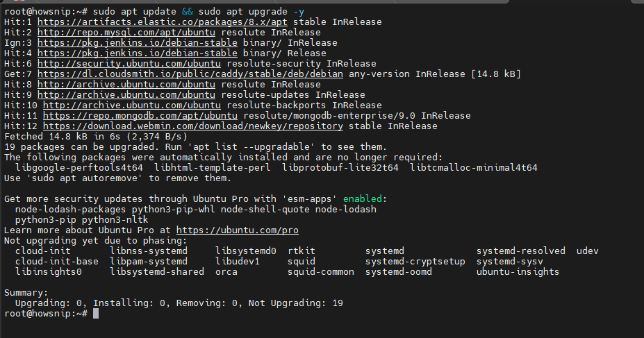Open the repo.mysql.com apt URL

click(x=126, y=33)
